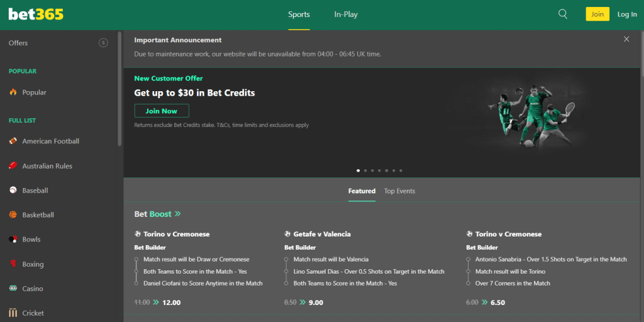Click the bet365 logo
Screen dimensions: 644x322
point(36,15)
